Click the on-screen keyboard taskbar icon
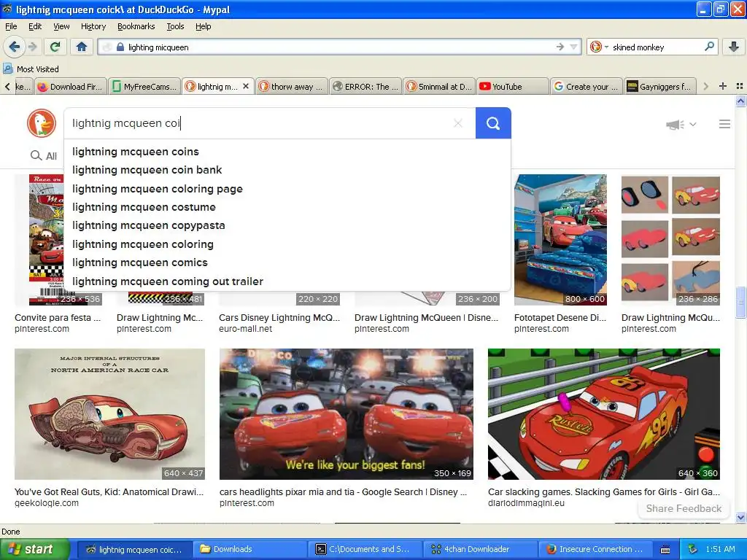This screenshot has height=560, width=747. pyautogui.click(x=665, y=550)
